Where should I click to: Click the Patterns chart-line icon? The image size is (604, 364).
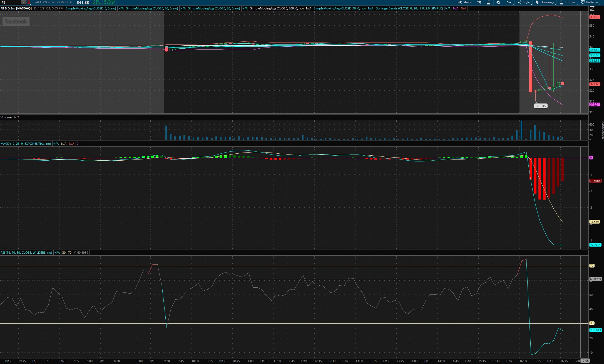pyautogui.click(x=583, y=2)
